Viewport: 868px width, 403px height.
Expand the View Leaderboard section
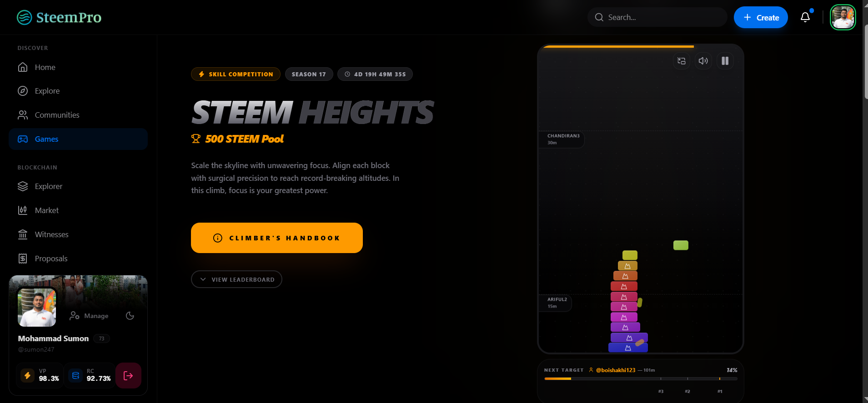tap(236, 279)
